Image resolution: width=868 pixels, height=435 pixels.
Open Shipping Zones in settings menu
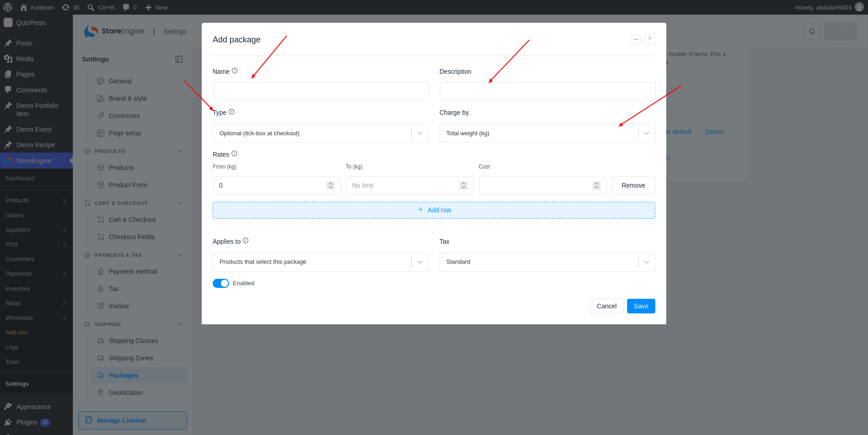pos(131,358)
